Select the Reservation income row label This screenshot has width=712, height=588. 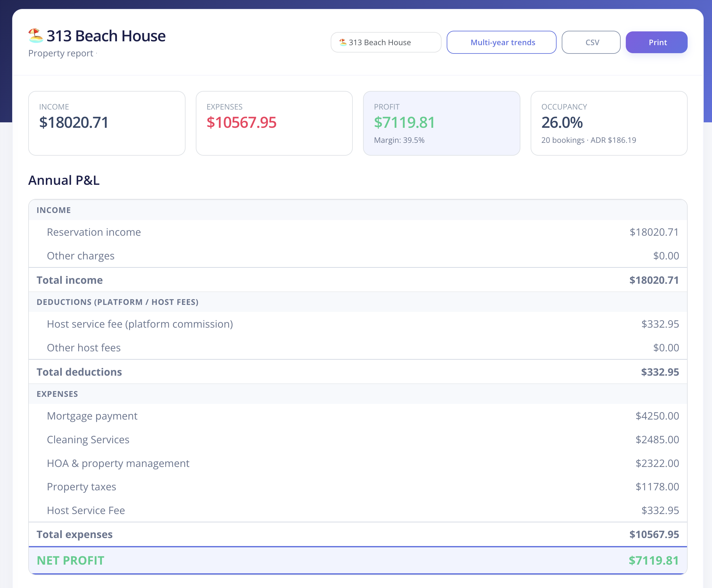point(94,233)
